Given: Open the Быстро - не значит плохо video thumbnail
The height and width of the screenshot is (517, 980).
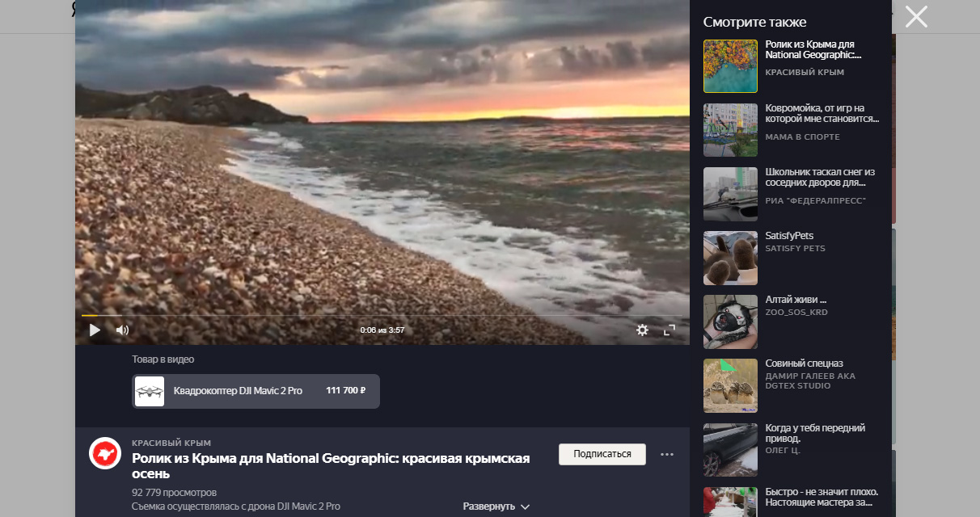Looking at the screenshot, I should 730,502.
